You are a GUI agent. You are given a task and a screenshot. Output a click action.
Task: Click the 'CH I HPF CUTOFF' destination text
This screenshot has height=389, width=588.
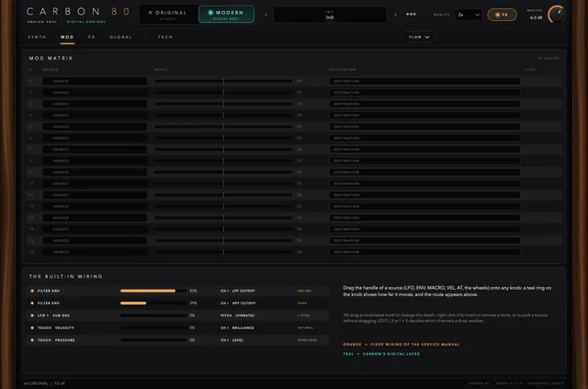pos(238,303)
